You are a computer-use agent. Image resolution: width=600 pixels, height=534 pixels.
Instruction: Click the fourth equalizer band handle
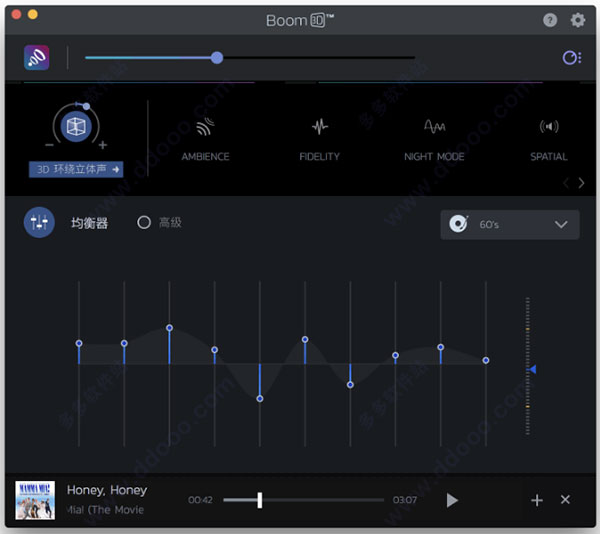215,350
